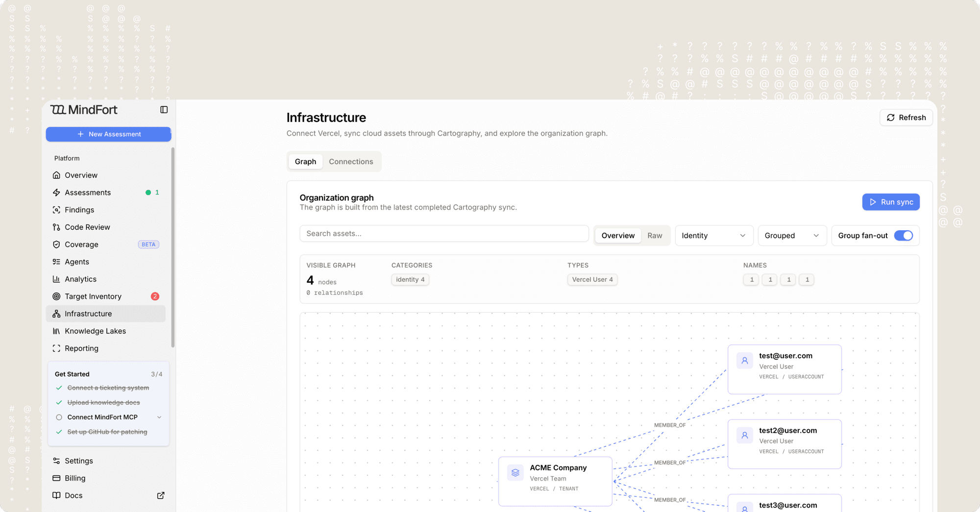Image resolution: width=980 pixels, height=512 pixels.
Task: Click the Target Inventory target icon
Action: 56,296
